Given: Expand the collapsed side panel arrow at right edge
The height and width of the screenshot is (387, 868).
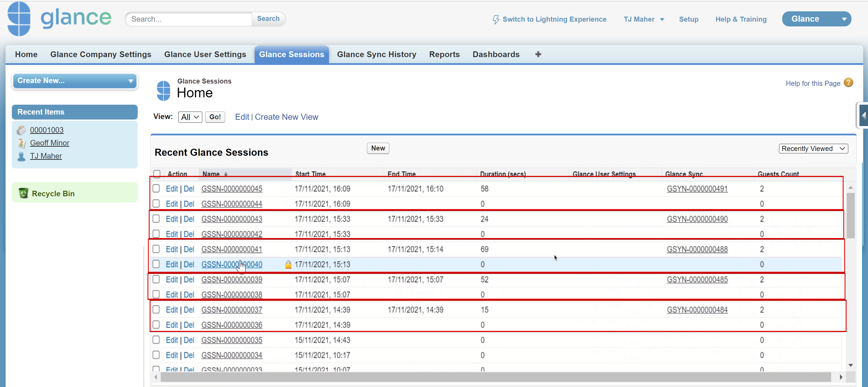Looking at the screenshot, I should click(x=863, y=115).
